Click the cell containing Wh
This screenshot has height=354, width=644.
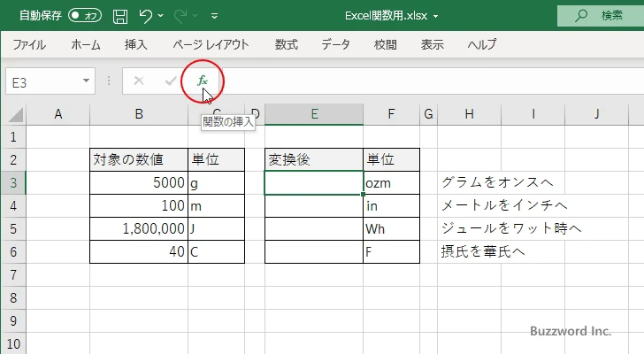coord(391,228)
